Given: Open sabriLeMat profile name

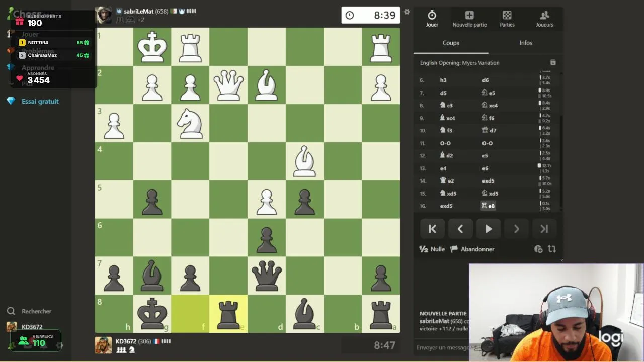Looking at the screenshot, I should pyautogui.click(x=138, y=11).
